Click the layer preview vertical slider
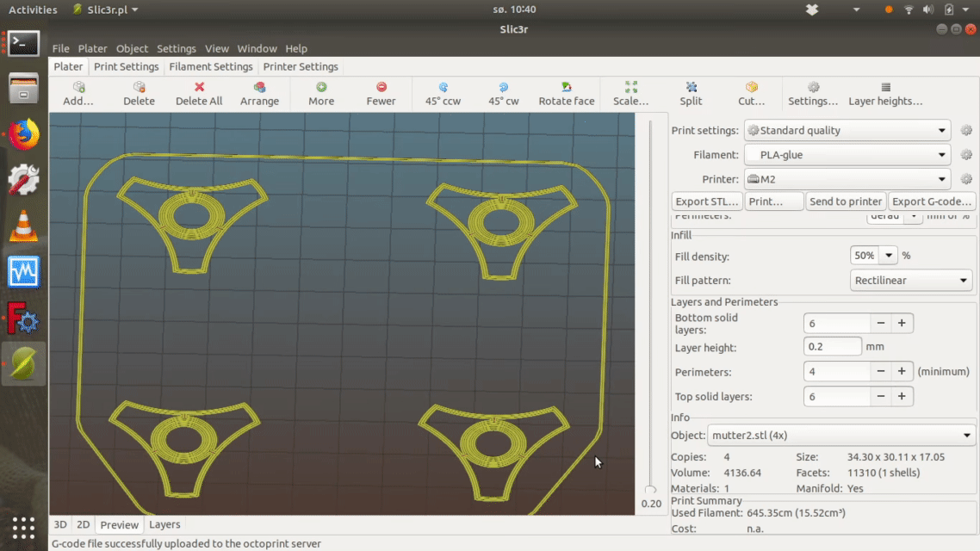Image resolution: width=980 pixels, height=551 pixels. point(650,306)
